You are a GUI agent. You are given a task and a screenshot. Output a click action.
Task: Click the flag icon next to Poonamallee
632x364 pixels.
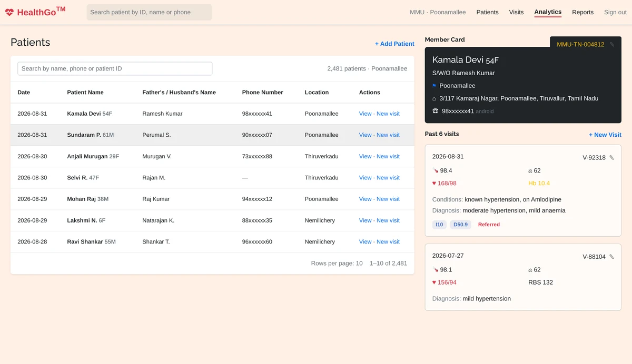pos(434,86)
